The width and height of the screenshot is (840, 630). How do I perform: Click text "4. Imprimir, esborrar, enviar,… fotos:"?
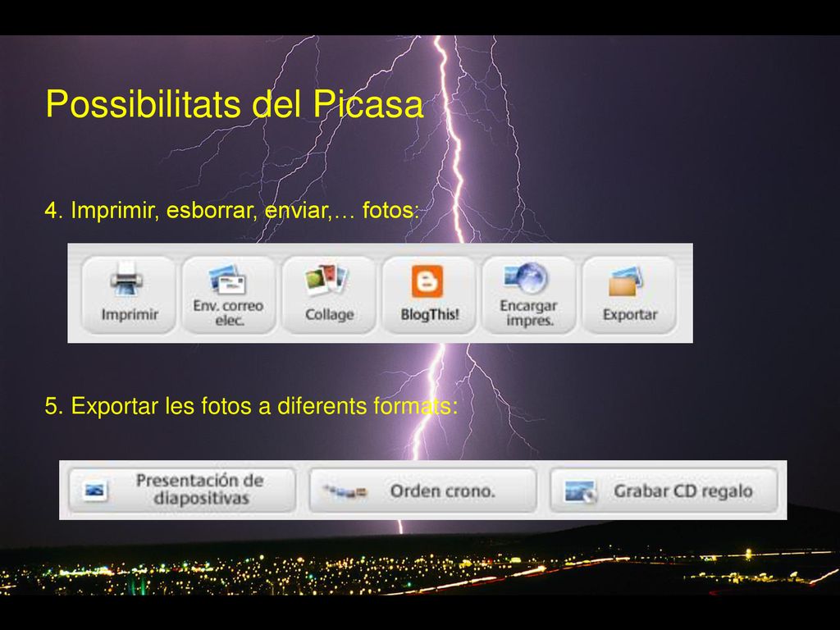231,210
